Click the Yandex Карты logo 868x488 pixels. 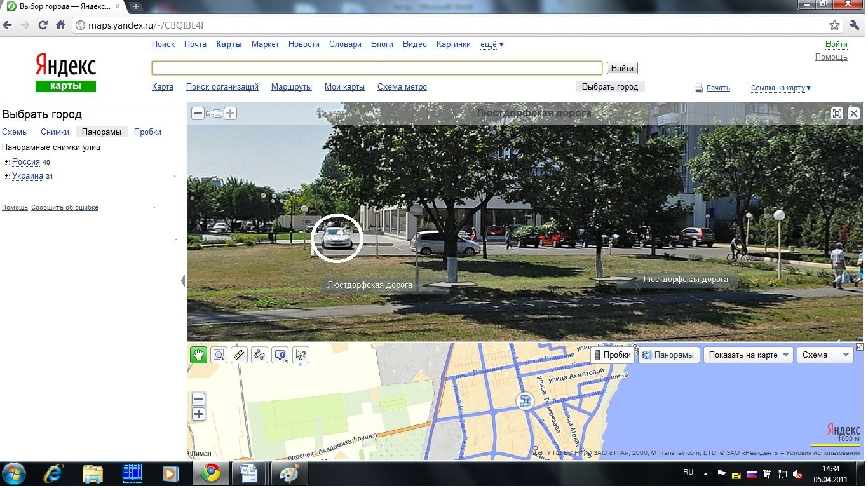coord(65,72)
